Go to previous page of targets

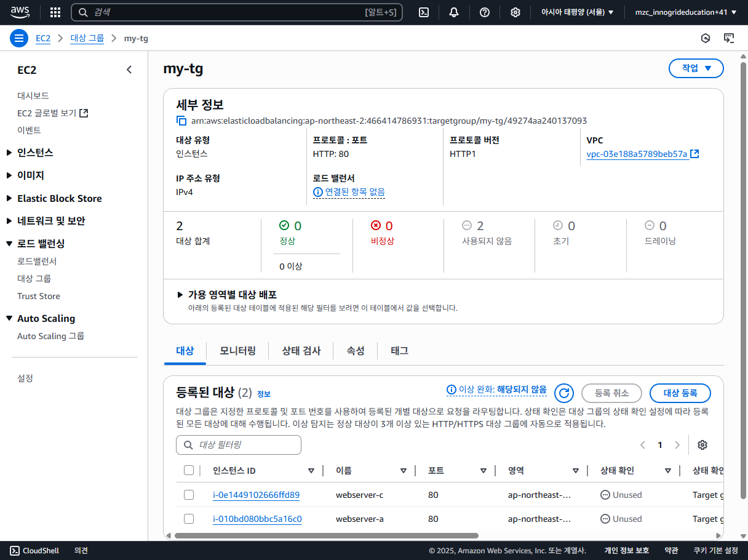pos(643,445)
